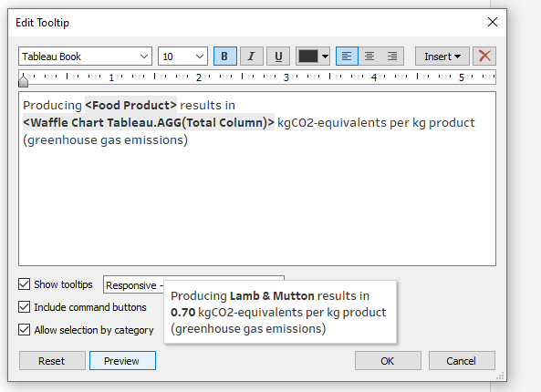
Task: Center align the tooltip text
Action: (369, 57)
